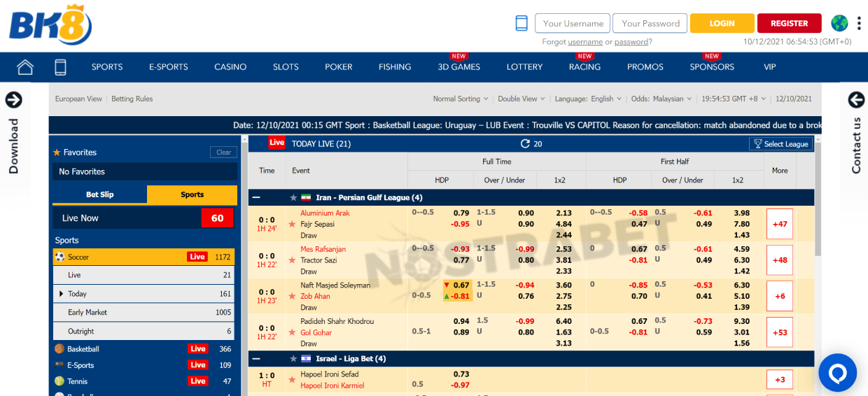Image resolution: width=868 pixels, height=396 pixels.
Task: Select the Live row with 21 events
Action: 144,276
